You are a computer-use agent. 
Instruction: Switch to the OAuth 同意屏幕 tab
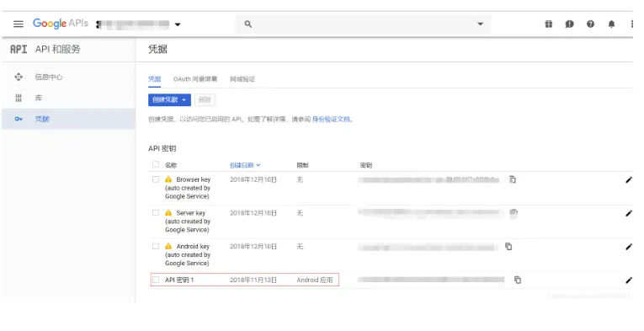[195, 79]
